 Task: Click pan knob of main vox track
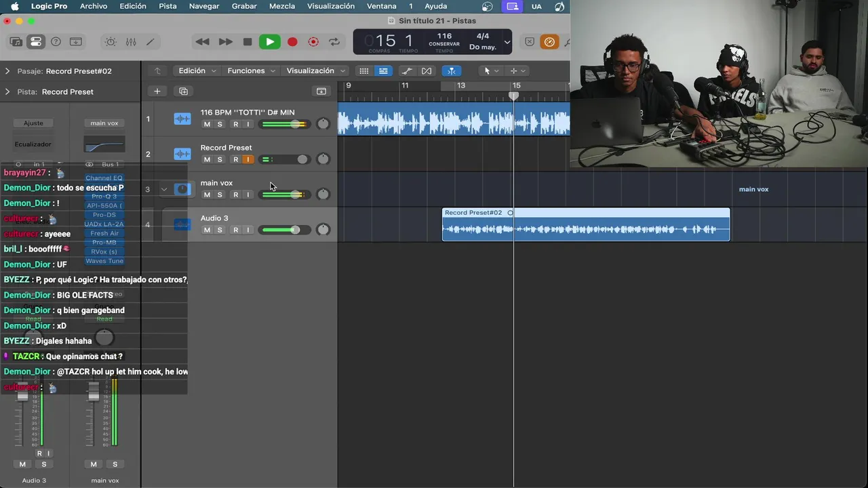tap(323, 195)
